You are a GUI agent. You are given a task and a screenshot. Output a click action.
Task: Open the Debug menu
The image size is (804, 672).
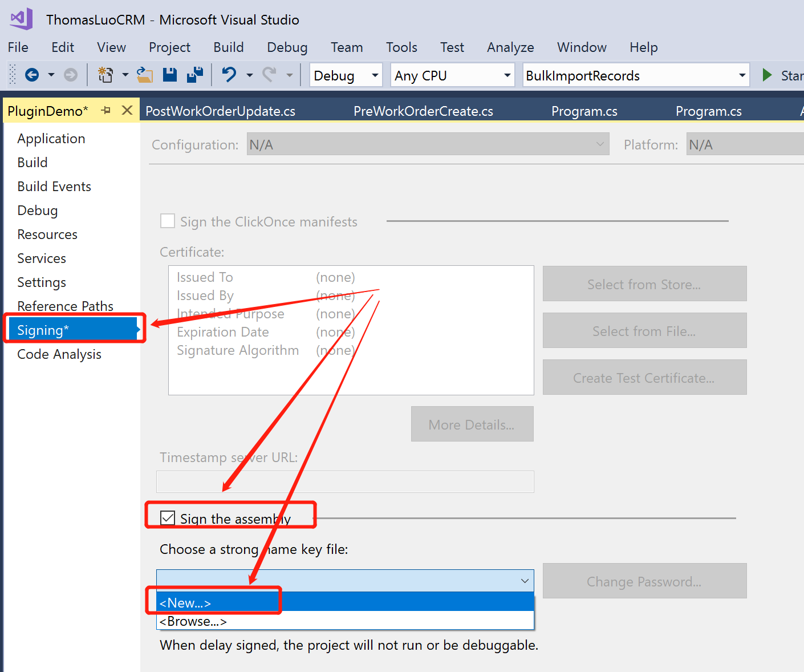click(287, 47)
